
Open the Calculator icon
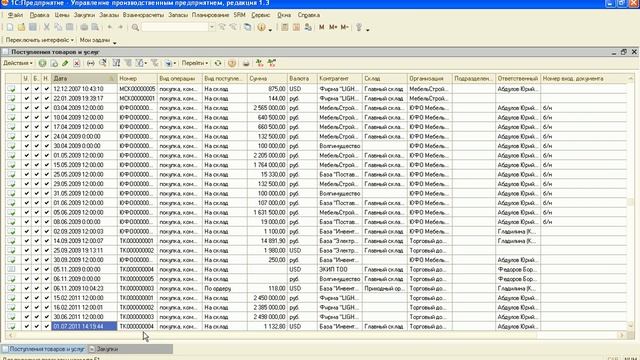click(x=285, y=27)
